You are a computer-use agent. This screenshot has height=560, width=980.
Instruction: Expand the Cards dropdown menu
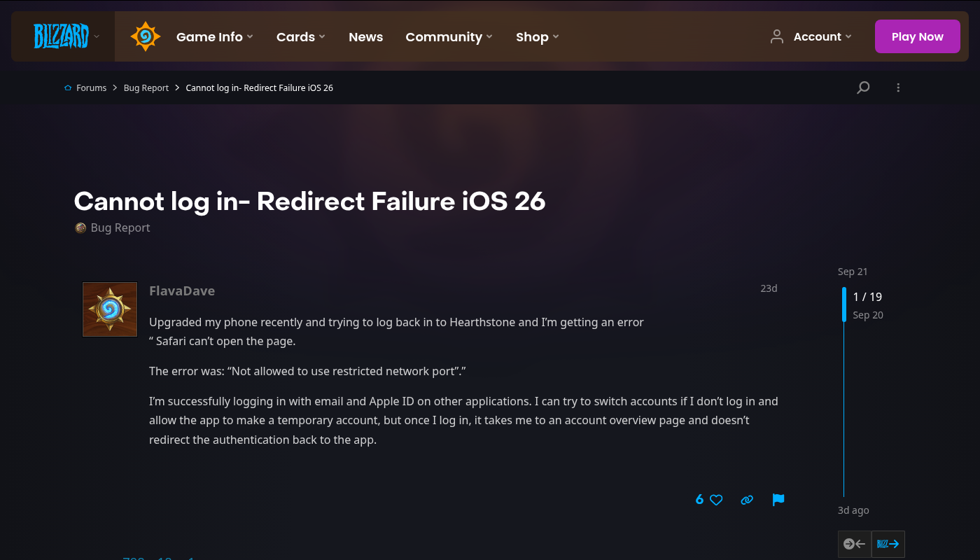click(300, 37)
